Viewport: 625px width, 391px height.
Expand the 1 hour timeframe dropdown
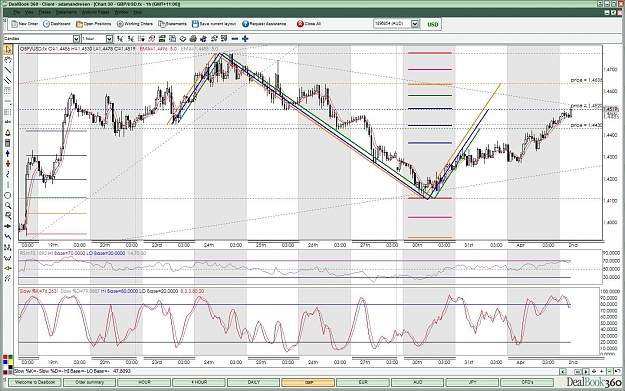click(109, 39)
